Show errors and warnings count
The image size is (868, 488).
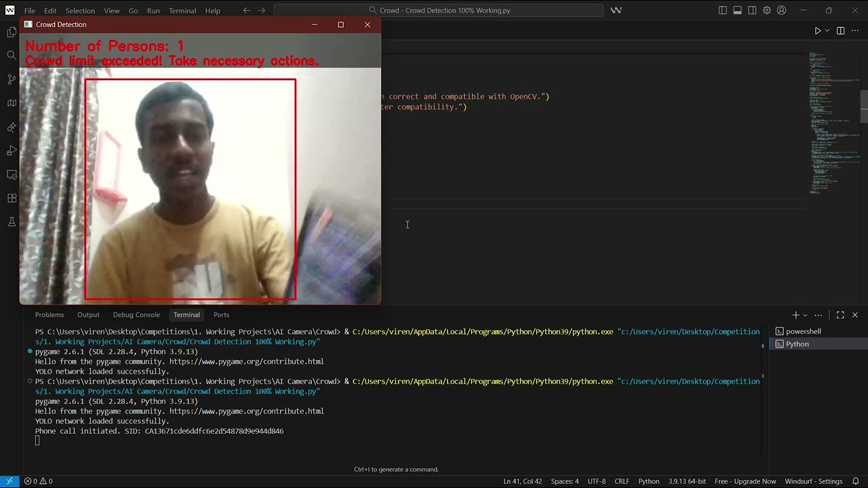(38, 481)
